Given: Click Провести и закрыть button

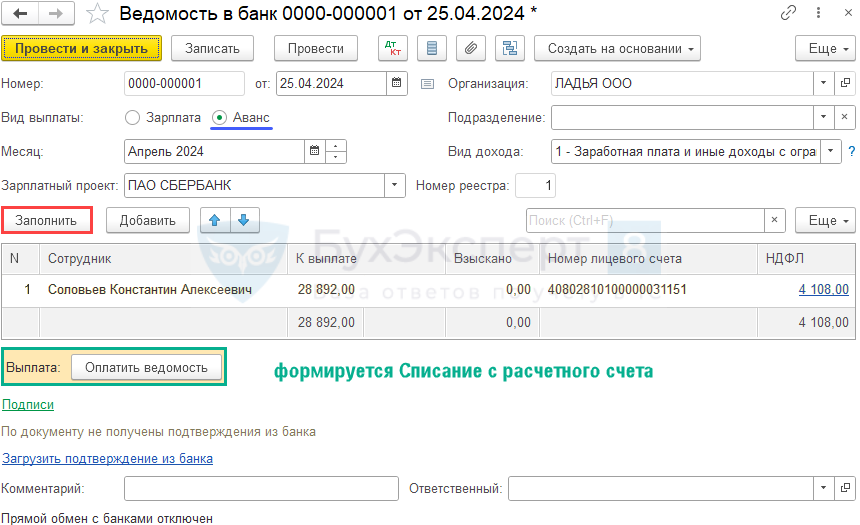Looking at the screenshot, I should pos(82,48).
